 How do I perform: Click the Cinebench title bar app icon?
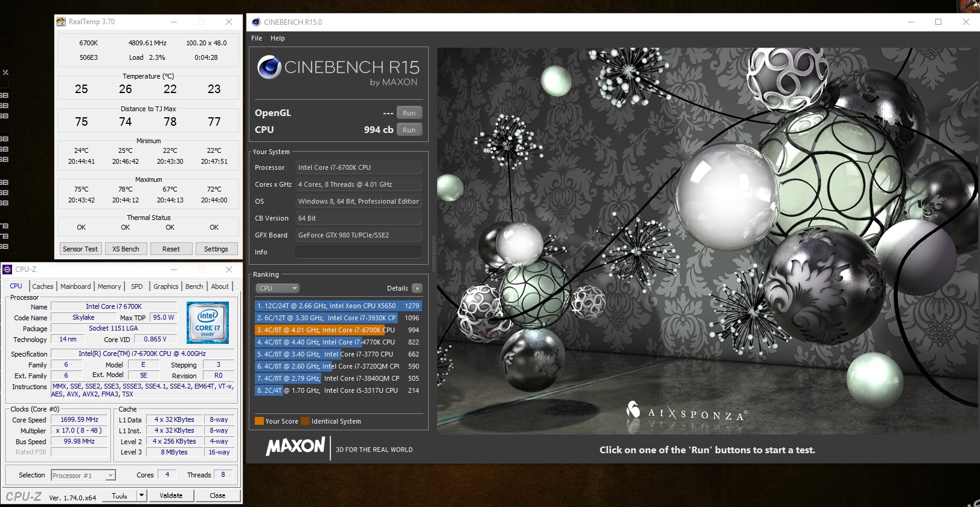[x=256, y=22]
